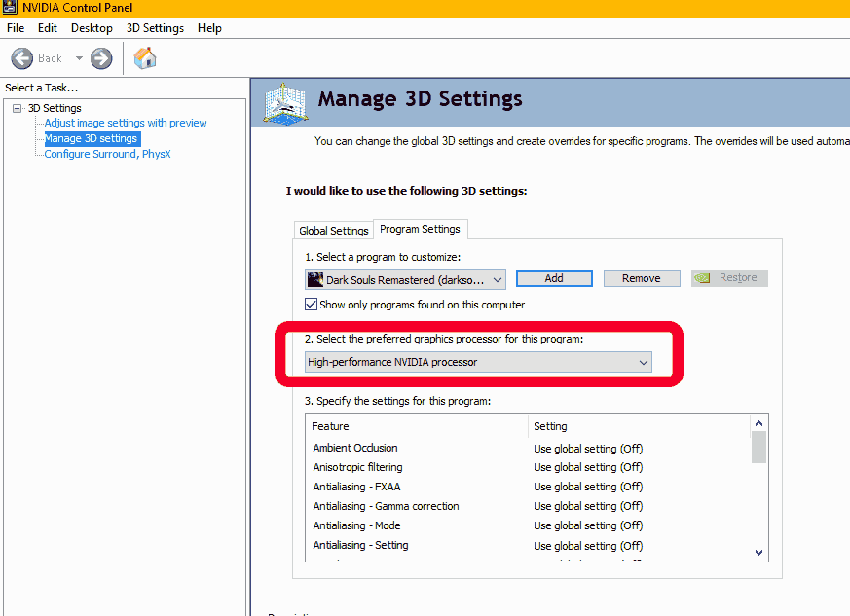The image size is (850, 616).
Task: Open the program selection dropdown
Action: tap(405, 279)
